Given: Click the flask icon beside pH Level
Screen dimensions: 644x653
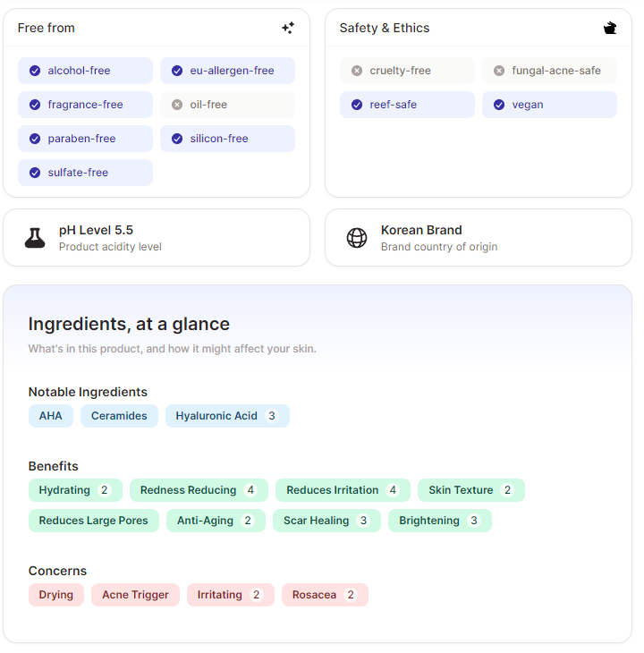Looking at the screenshot, I should [35, 238].
